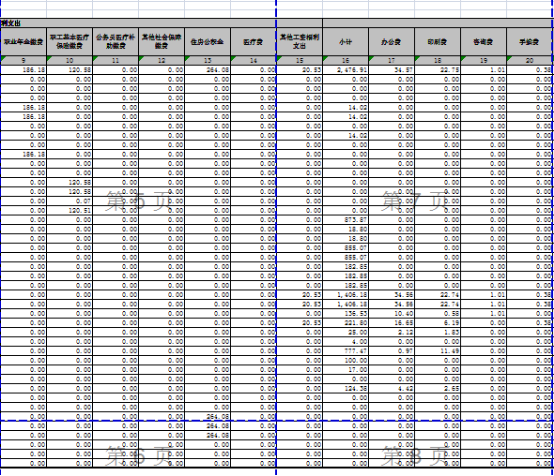The height and width of the screenshot is (476, 554).
Task: Click column number cell 18
Action: click(x=437, y=60)
